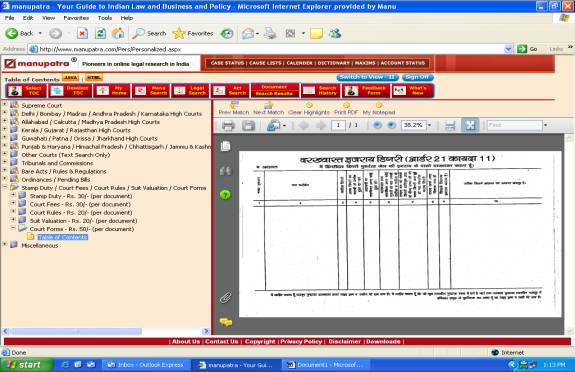Click the fit-width scrolling page icon
Screen dimensions: 575x372
(450, 126)
